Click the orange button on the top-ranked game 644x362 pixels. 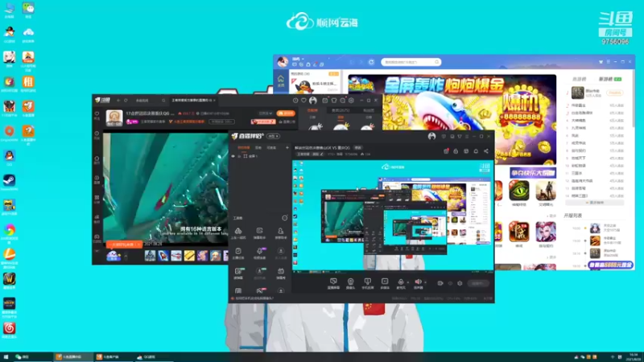click(x=615, y=93)
